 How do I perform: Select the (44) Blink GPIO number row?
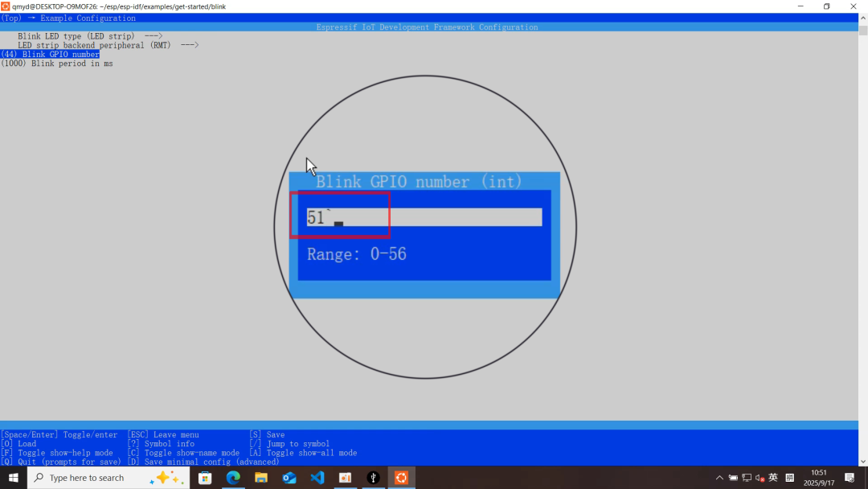click(x=50, y=54)
